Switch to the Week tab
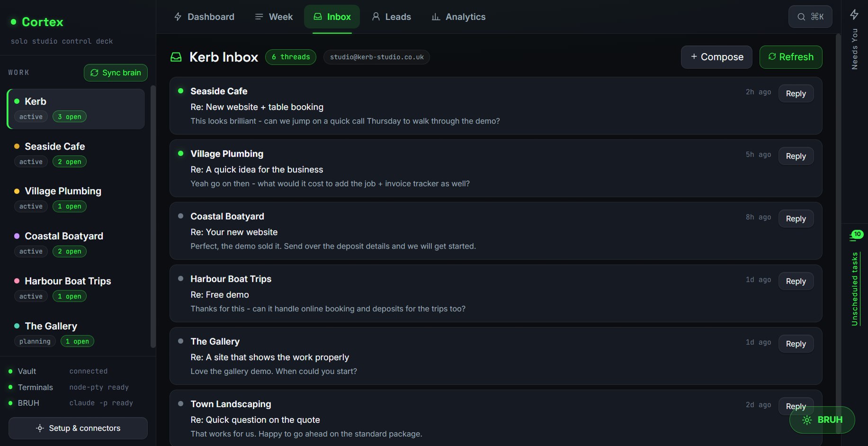 274,17
